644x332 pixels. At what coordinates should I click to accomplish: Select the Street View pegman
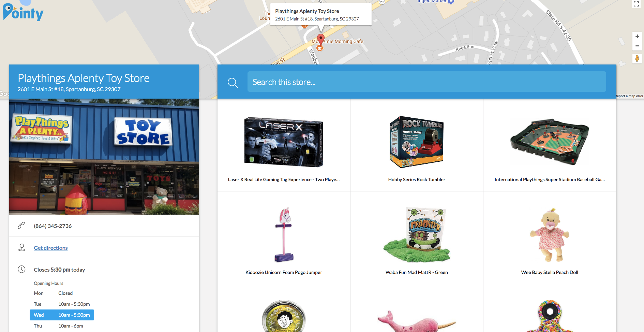point(637,59)
